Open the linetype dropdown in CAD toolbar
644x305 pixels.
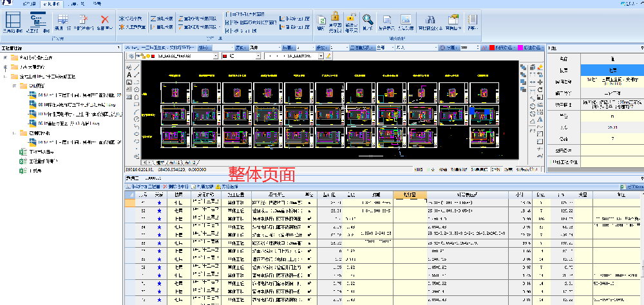pos(321,56)
